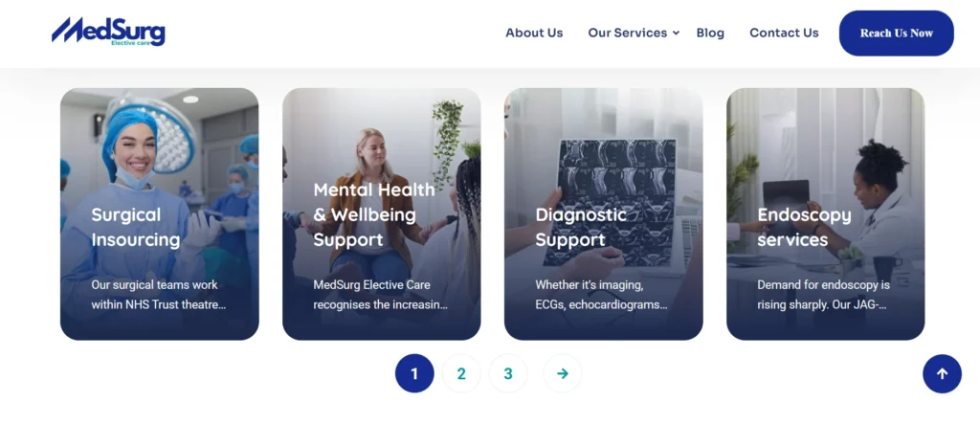Expand the Our Services chevron
The width and height of the screenshot is (980, 424).
click(x=677, y=33)
